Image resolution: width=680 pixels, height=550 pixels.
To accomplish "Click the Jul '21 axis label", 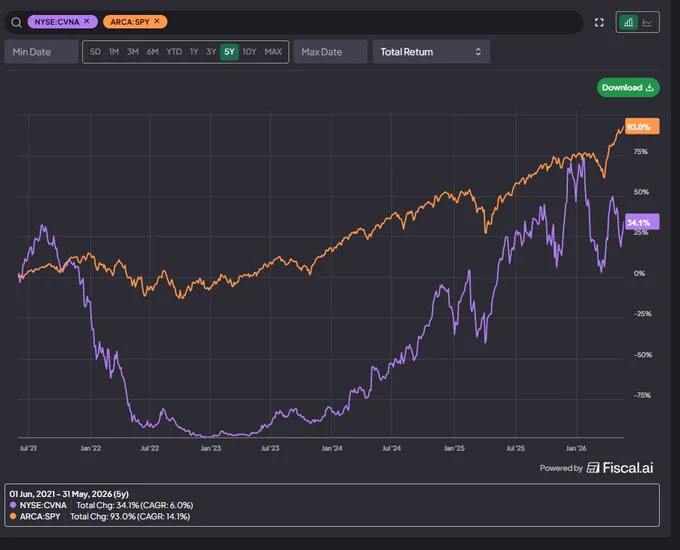I will tap(28, 448).
